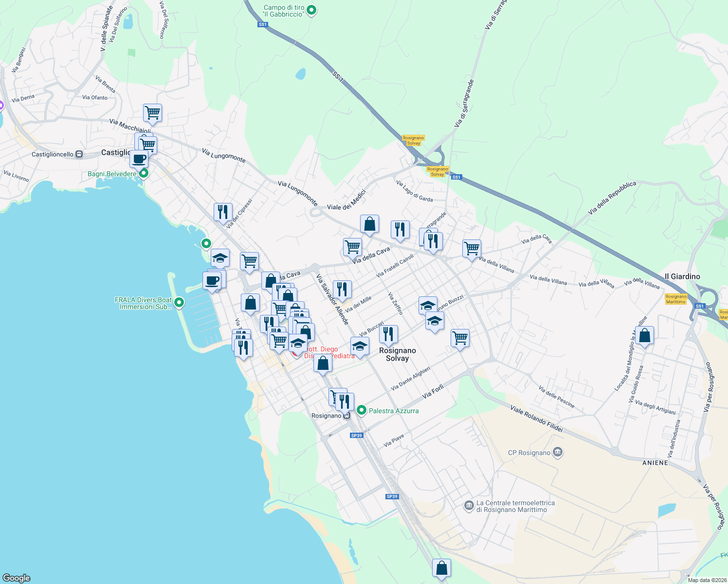Click the shopping bag icon near Via per Rosignano
Viewport: 728px width, 584px height.
tap(645, 336)
